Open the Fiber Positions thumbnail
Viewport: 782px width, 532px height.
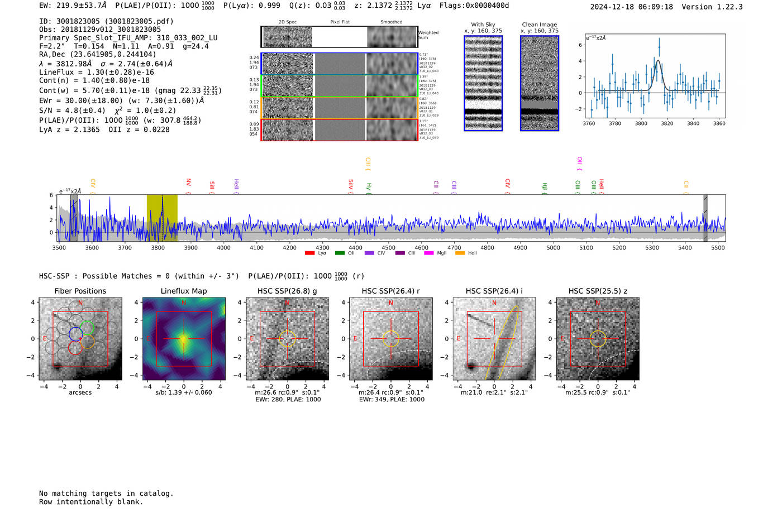point(80,339)
